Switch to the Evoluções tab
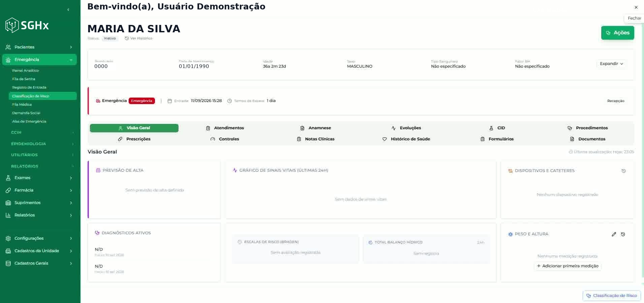The width and height of the screenshot is (644, 303). tap(406, 128)
